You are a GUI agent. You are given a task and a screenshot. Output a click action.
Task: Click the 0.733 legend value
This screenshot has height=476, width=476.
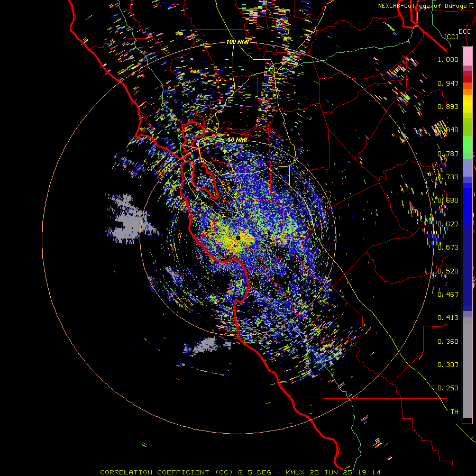[x=448, y=177]
